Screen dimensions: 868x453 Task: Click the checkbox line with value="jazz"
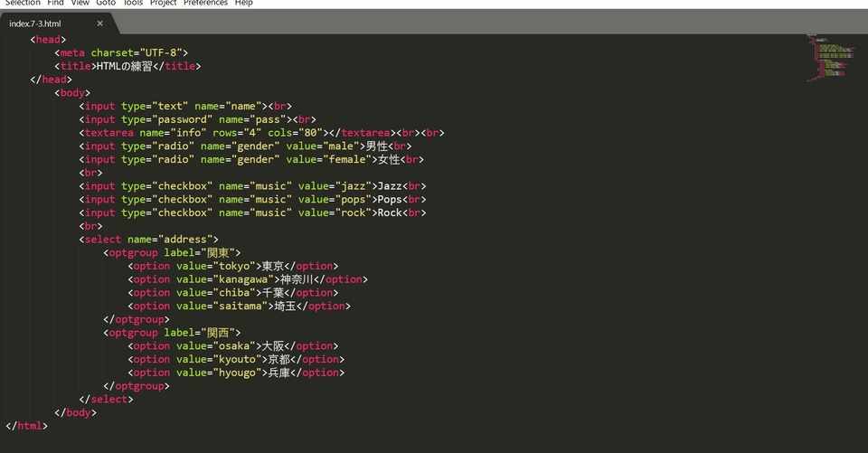click(252, 186)
